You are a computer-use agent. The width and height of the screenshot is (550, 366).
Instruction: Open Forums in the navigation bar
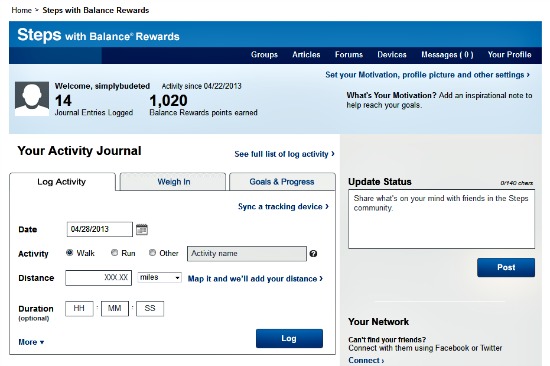(349, 55)
